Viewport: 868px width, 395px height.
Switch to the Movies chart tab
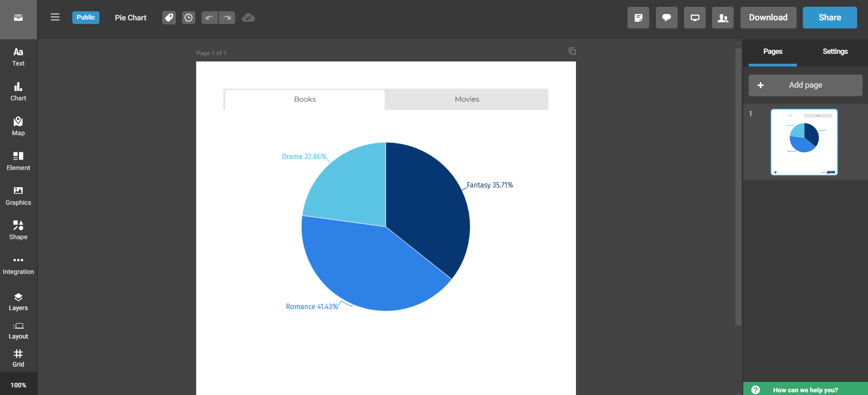467,99
